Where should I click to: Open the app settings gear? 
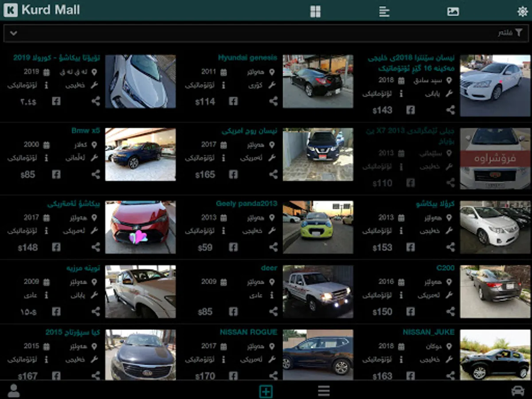(x=522, y=11)
